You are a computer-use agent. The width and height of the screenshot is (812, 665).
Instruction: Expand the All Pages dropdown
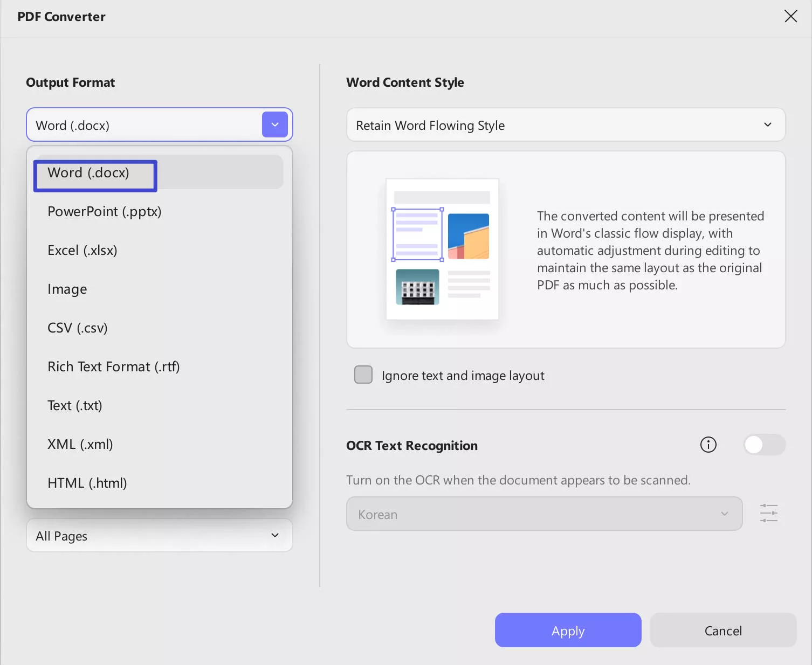pos(159,535)
